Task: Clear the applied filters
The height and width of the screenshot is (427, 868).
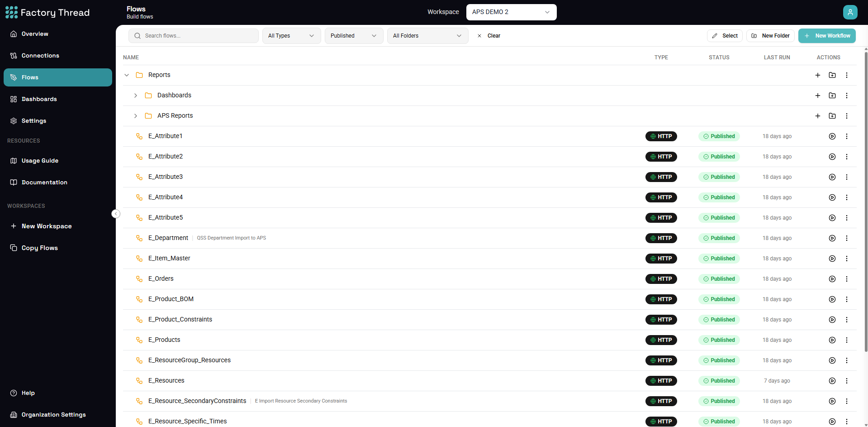Action: [x=489, y=36]
